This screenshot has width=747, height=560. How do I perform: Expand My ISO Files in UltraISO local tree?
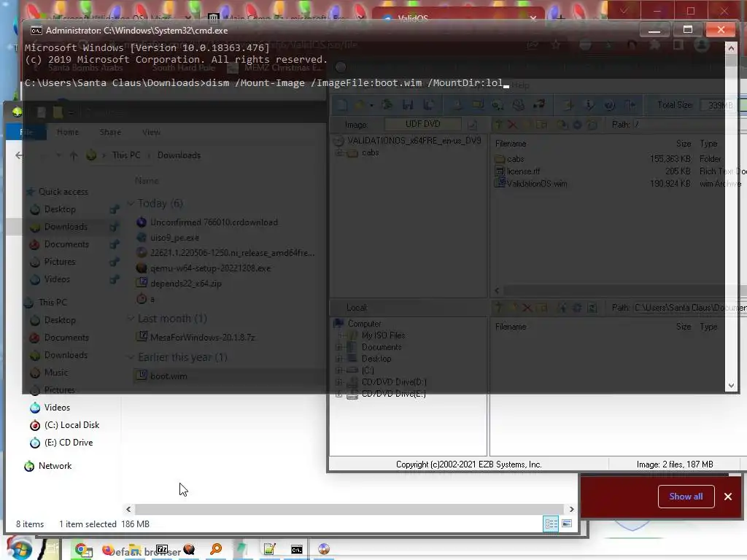click(x=338, y=335)
